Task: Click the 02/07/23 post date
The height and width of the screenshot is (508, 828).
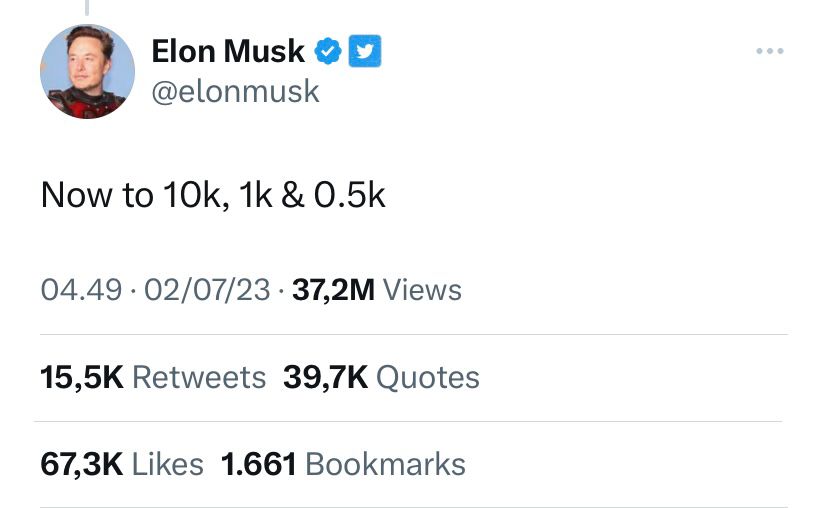Action: coord(207,290)
